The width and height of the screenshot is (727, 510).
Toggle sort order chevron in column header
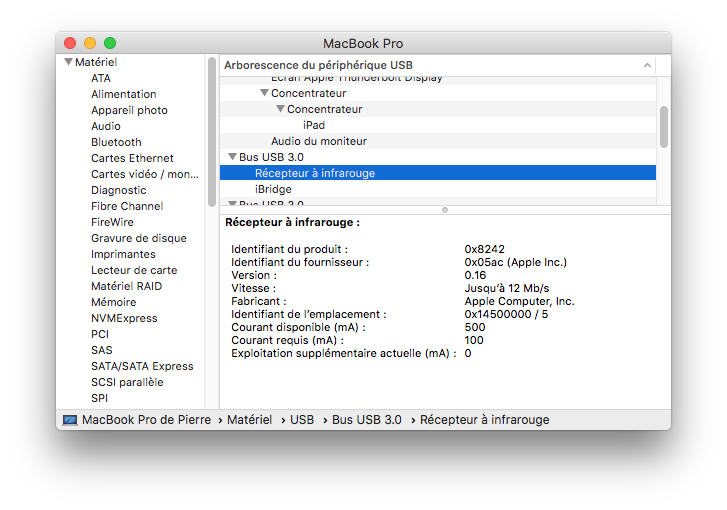click(x=647, y=65)
